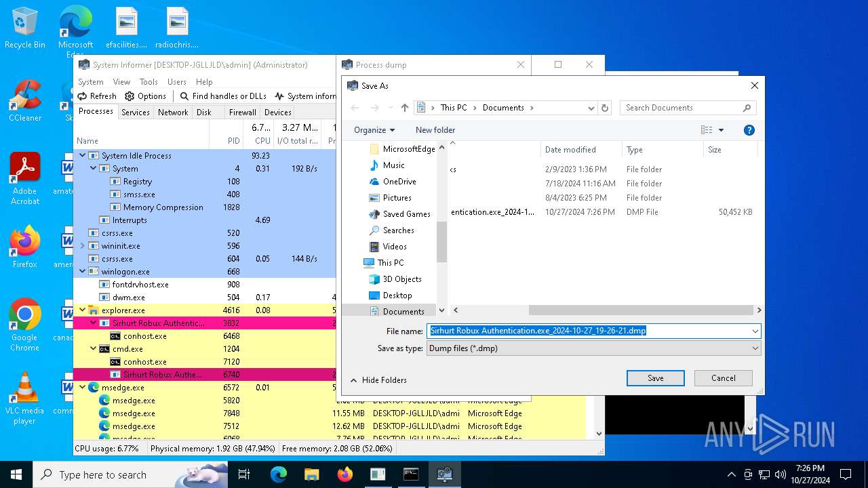The image size is (868, 488).
Task: Click Save button in Save As dialog
Action: (x=655, y=378)
